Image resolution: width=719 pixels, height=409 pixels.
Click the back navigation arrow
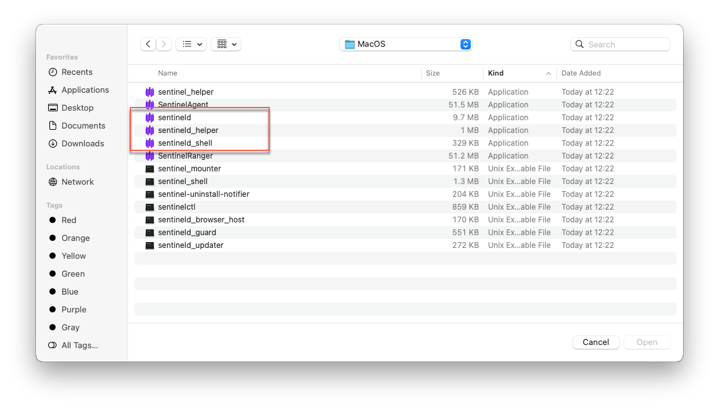click(x=148, y=44)
